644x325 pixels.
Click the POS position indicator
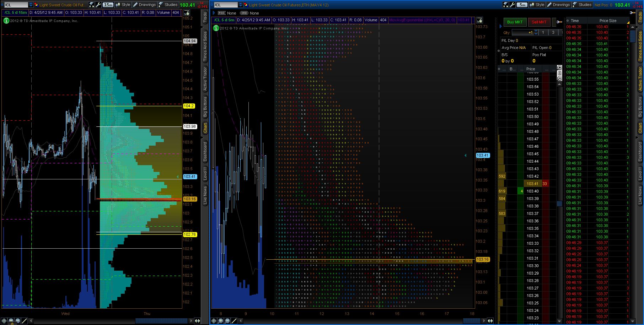[221, 13]
